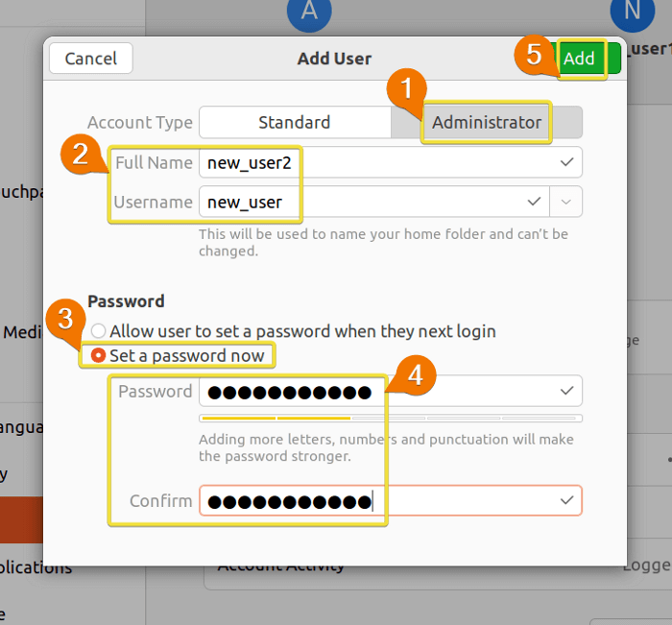Select the Administrator account type
Screen dimensions: 672x625
(487, 122)
